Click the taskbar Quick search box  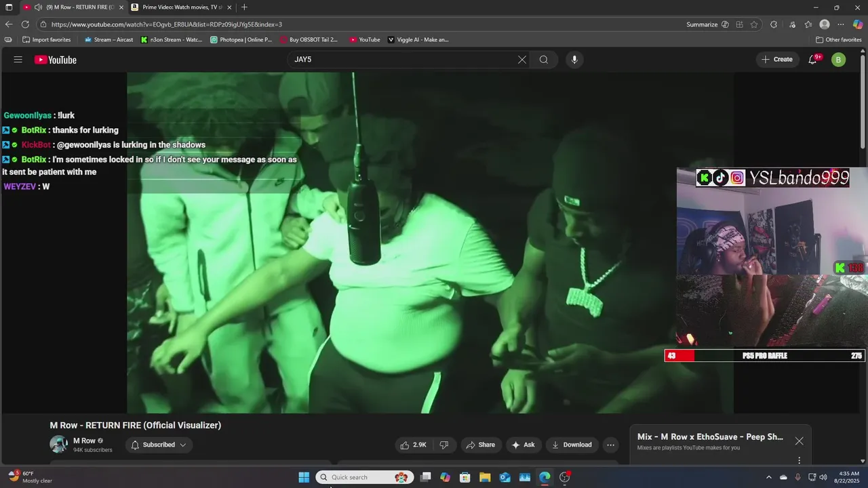point(365,477)
